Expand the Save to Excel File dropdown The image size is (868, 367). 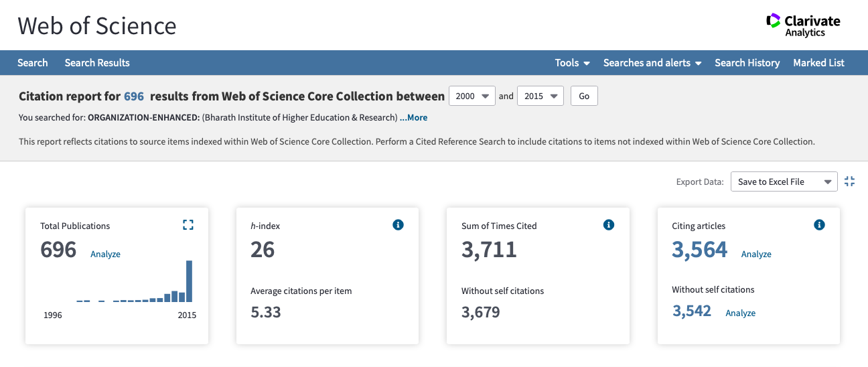783,181
